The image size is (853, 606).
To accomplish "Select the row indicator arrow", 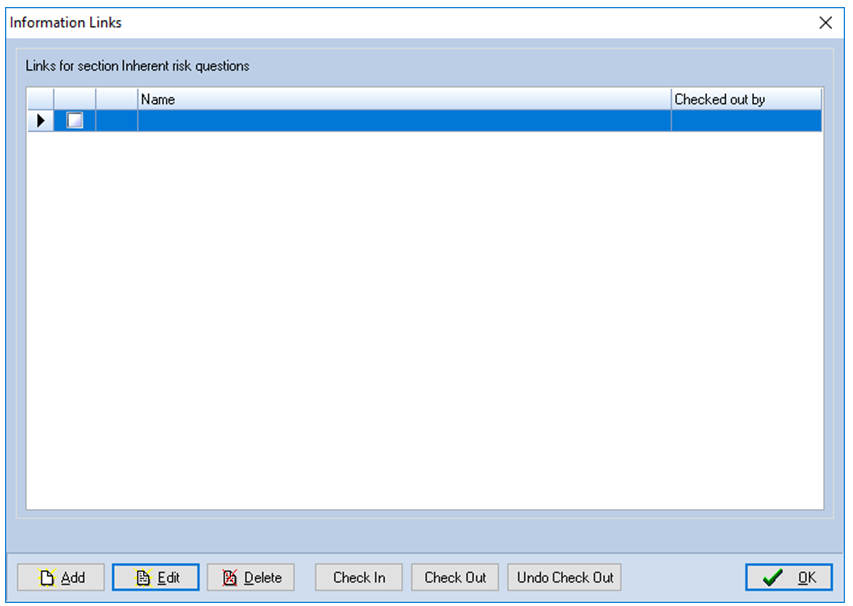I will click(x=41, y=120).
